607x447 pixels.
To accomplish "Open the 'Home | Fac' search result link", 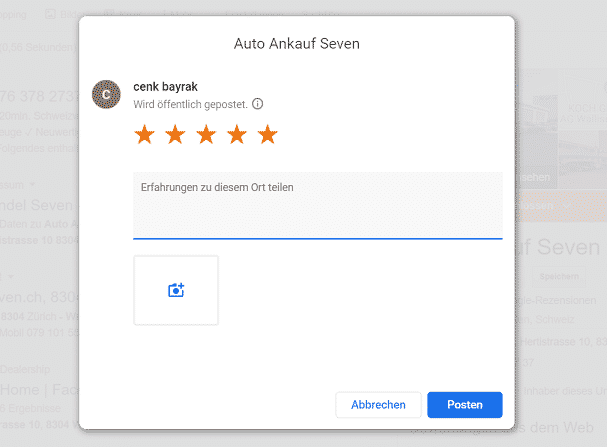I will pyautogui.click(x=39, y=390).
